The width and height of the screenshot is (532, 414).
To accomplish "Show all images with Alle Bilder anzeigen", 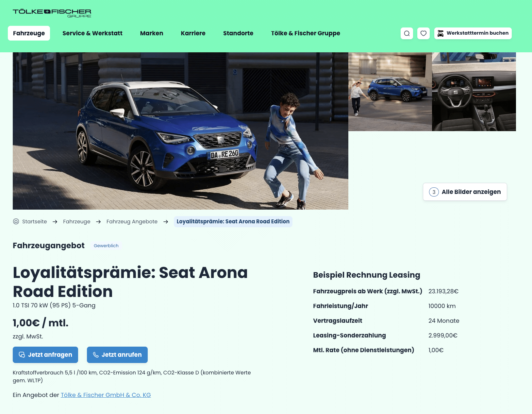I will click(x=465, y=192).
